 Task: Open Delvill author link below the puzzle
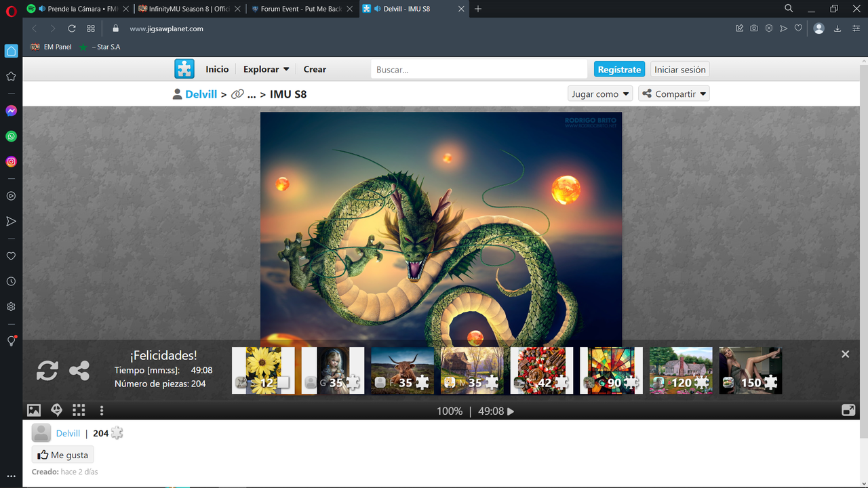point(68,433)
